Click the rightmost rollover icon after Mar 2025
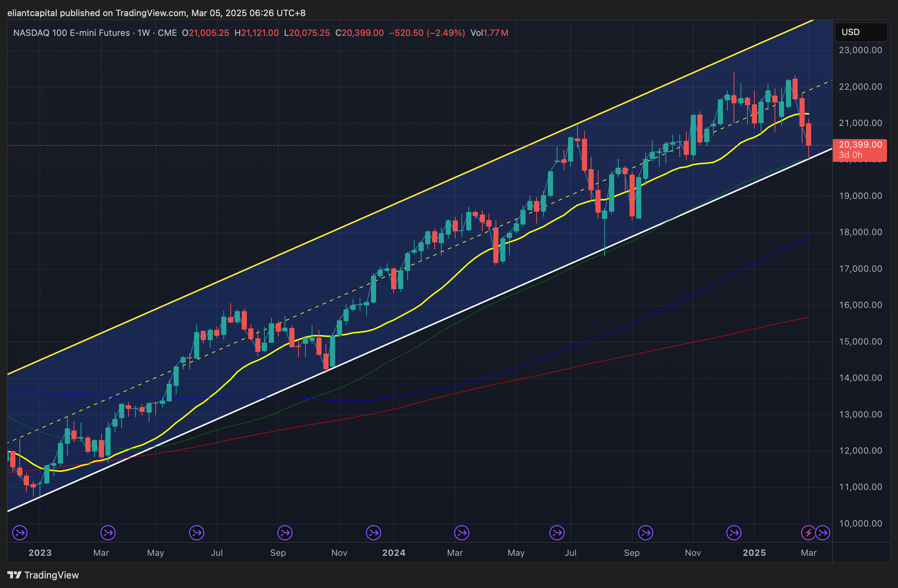This screenshot has height=588, width=898. [823, 533]
